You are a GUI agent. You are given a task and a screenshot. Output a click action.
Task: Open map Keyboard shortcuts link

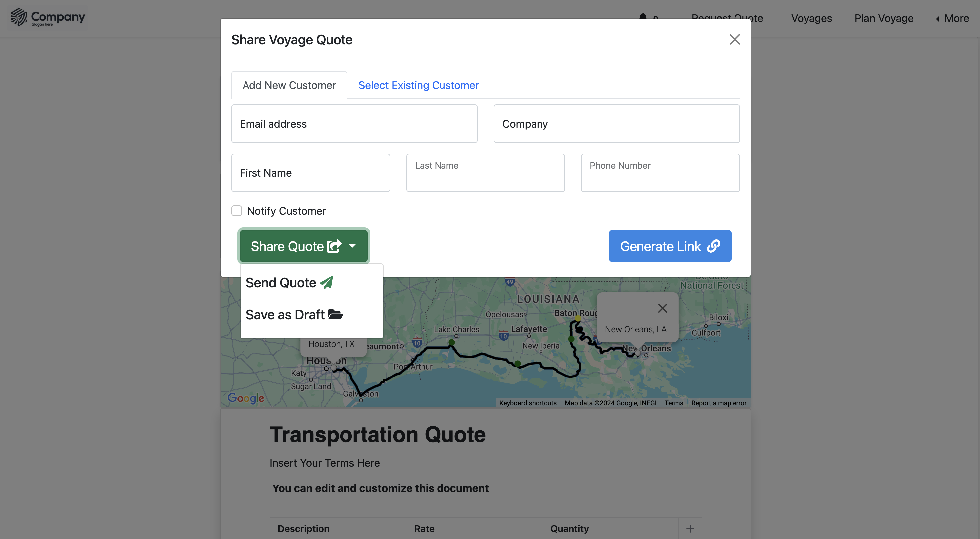tap(528, 403)
